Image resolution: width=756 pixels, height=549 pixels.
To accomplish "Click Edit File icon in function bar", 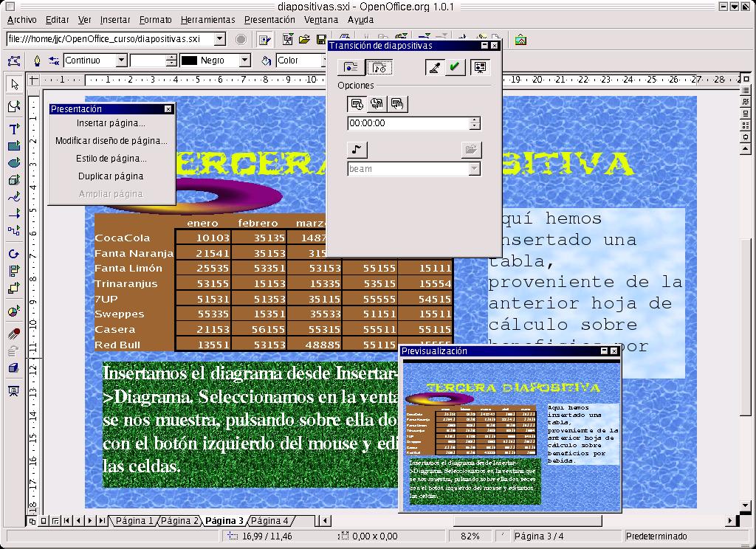I will pyautogui.click(x=264, y=40).
